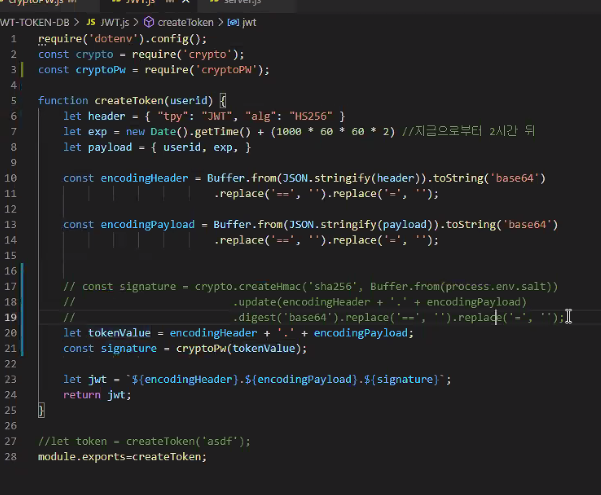Viewport: 601px width, 495px height.
Task: Click line number 1 in the gutter
Action: (14, 39)
